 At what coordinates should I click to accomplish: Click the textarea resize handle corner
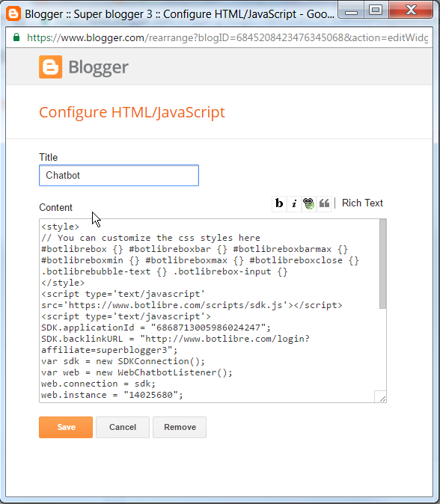click(x=382, y=398)
